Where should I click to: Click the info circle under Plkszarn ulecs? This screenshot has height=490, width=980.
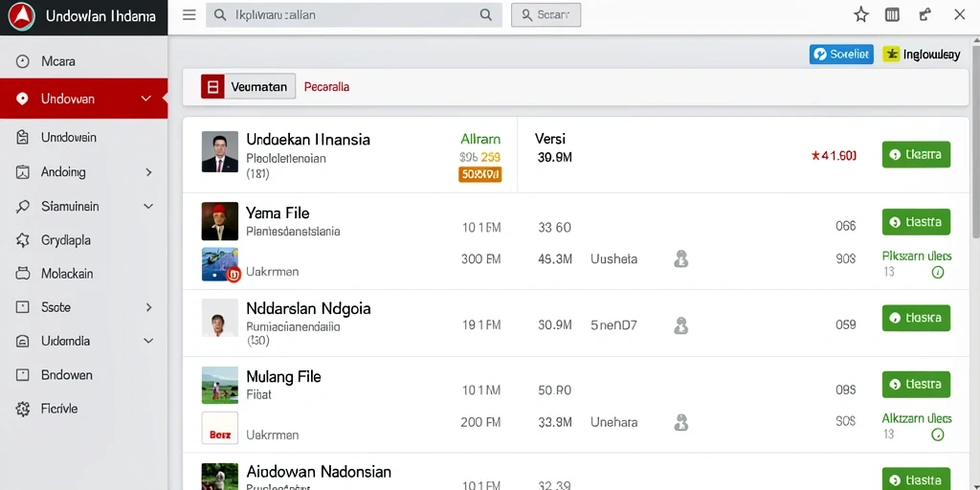pos(938,273)
